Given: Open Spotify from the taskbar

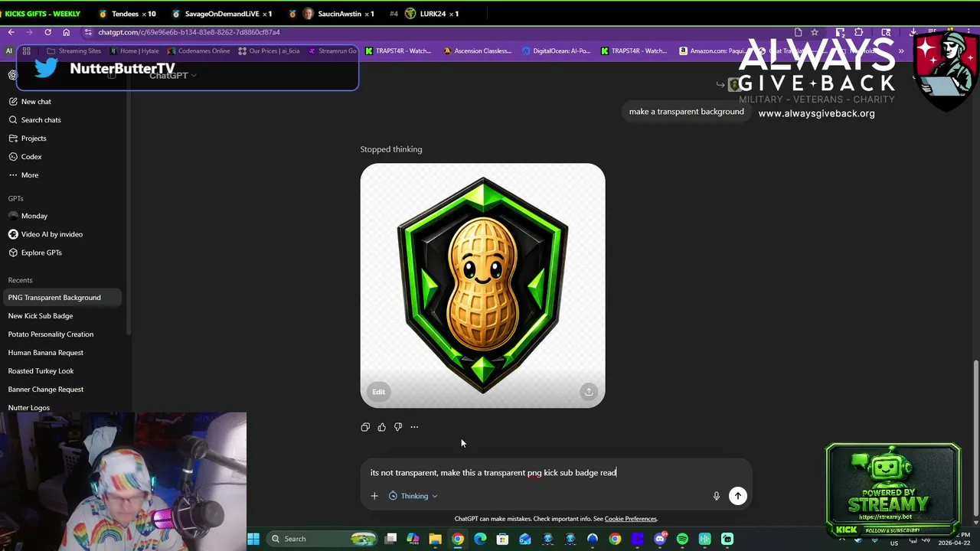Looking at the screenshot, I should [682, 539].
